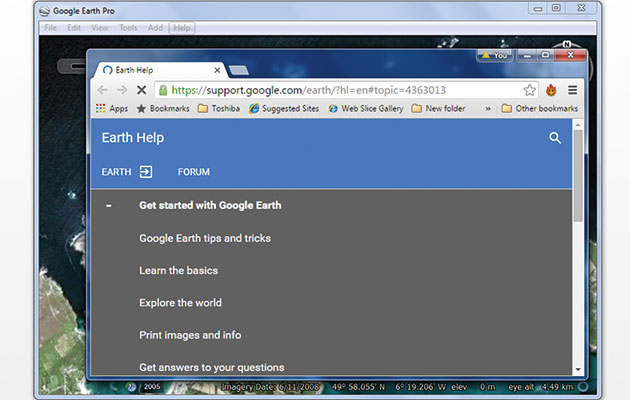Open the Tools menu in Google Earth Pro
This screenshot has width=630, height=400.
[128, 28]
